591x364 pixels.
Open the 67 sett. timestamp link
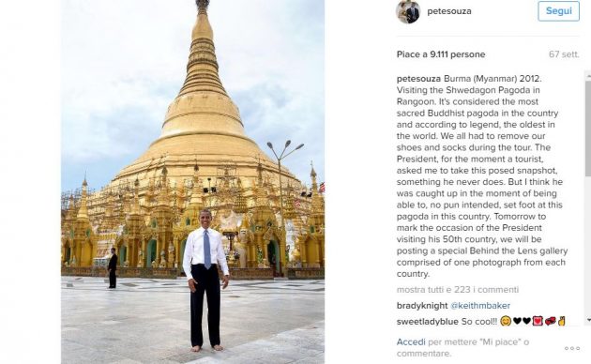(564, 54)
